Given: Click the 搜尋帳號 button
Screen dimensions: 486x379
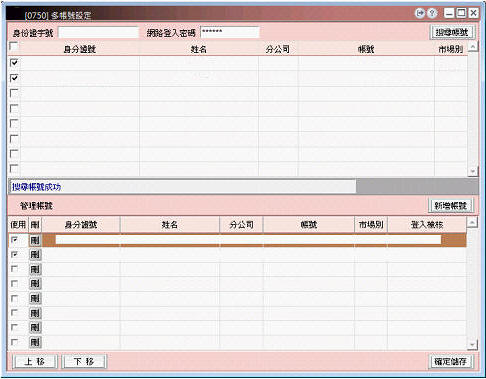Looking at the screenshot, I should pos(452,32).
